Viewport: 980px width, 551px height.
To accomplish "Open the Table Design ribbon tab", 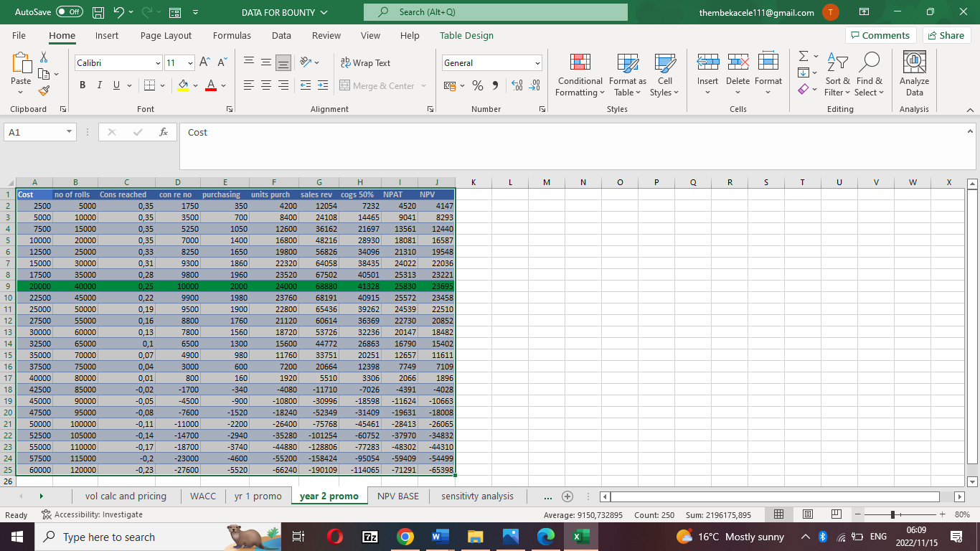I will pyautogui.click(x=466, y=35).
